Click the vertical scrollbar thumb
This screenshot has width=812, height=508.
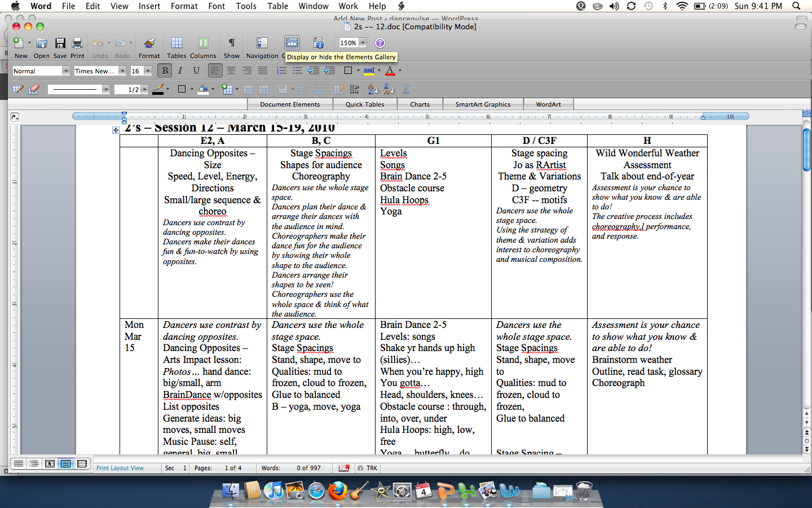click(806, 150)
